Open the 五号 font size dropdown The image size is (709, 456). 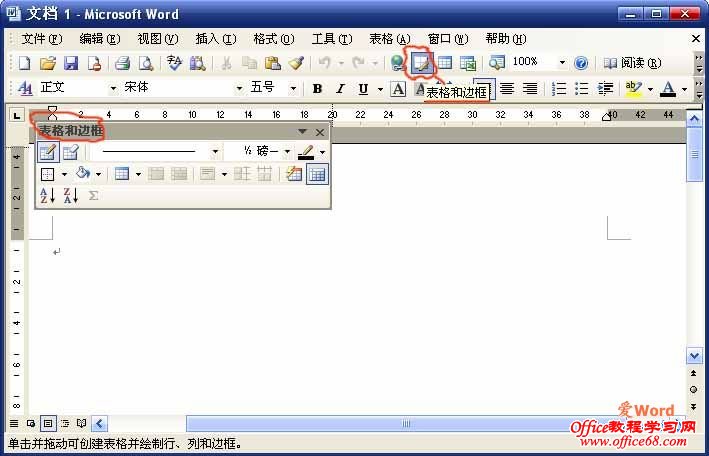click(293, 89)
